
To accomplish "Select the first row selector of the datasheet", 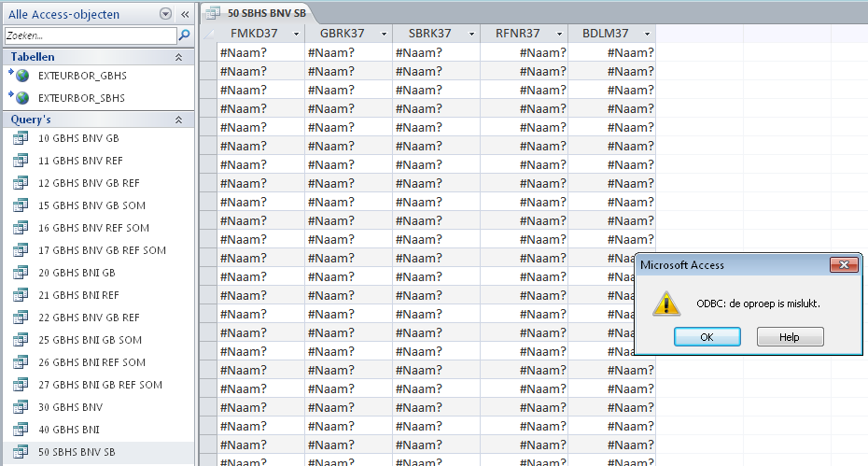I will point(208,52).
